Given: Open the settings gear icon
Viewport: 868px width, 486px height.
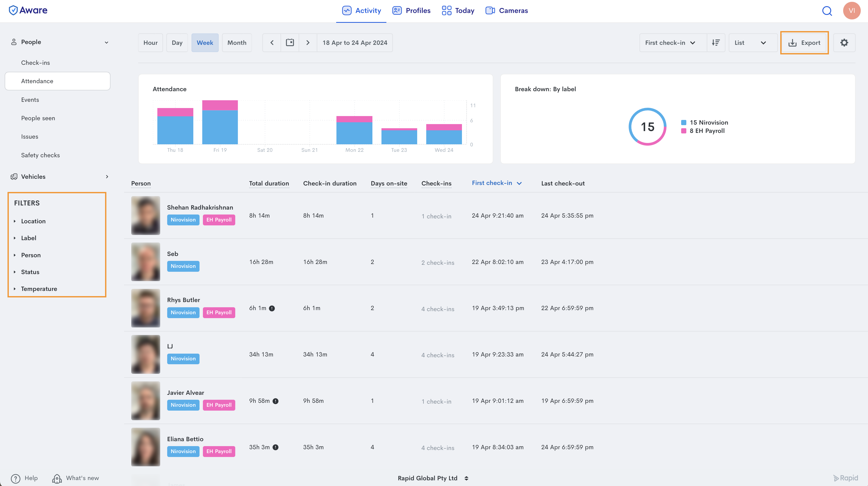Looking at the screenshot, I should click(844, 42).
